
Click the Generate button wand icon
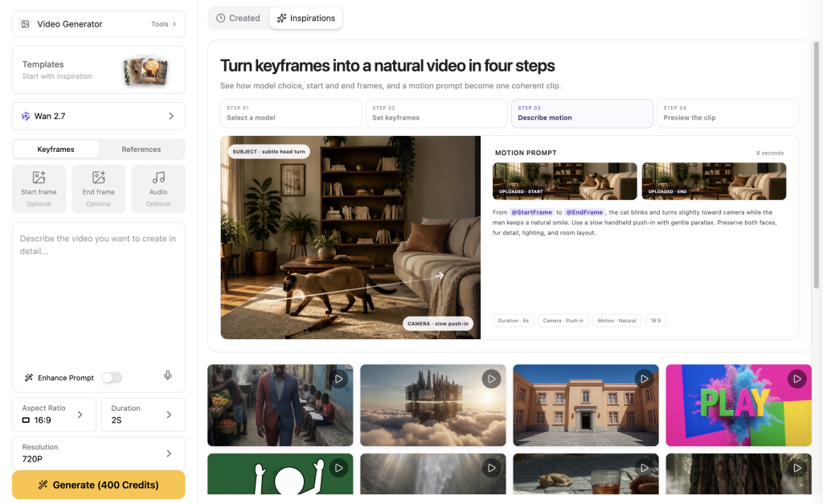pyautogui.click(x=43, y=485)
